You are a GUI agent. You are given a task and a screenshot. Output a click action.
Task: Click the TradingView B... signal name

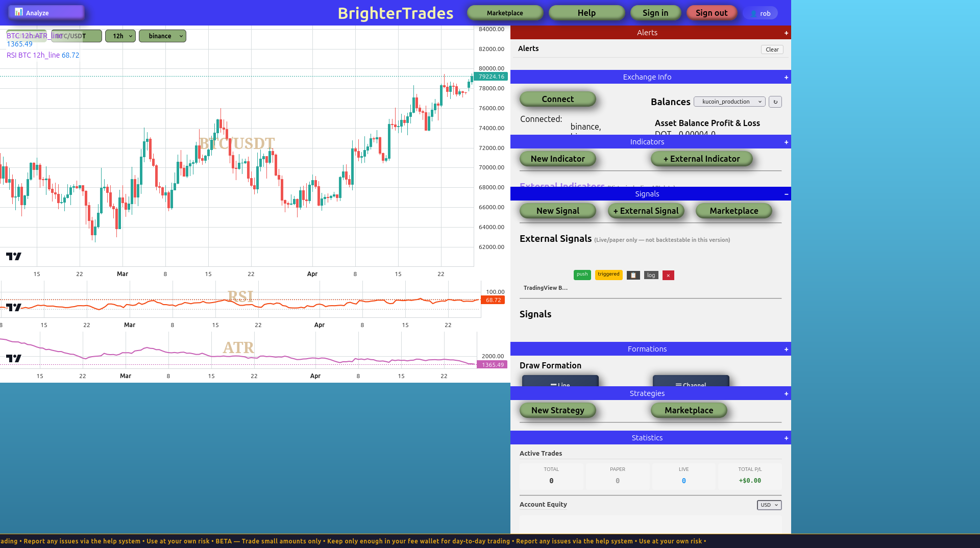coord(546,288)
